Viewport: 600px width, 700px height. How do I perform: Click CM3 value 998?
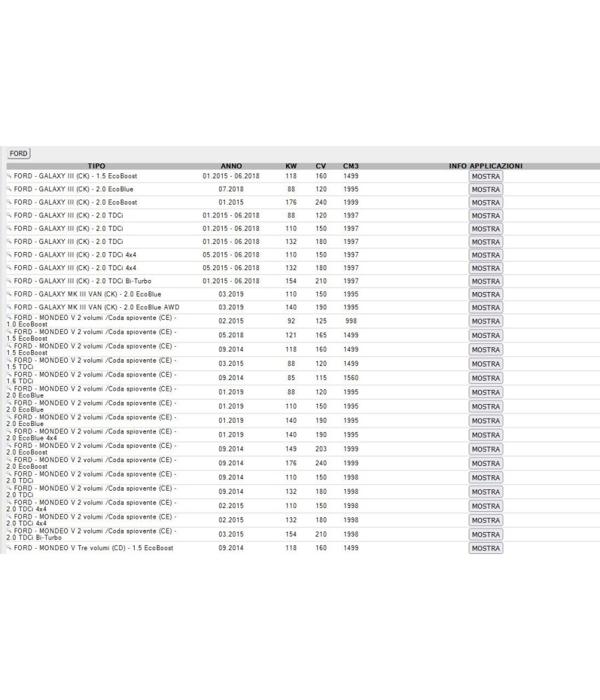pos(351,321)
